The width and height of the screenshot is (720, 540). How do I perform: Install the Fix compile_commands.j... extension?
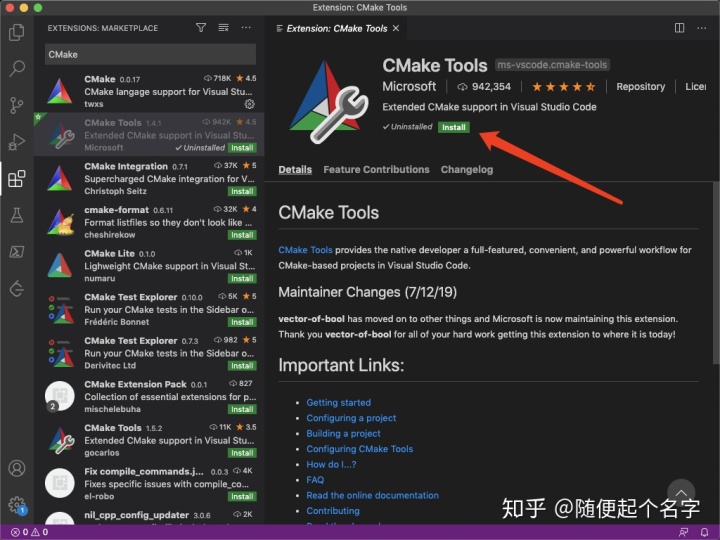pos(242,497)
